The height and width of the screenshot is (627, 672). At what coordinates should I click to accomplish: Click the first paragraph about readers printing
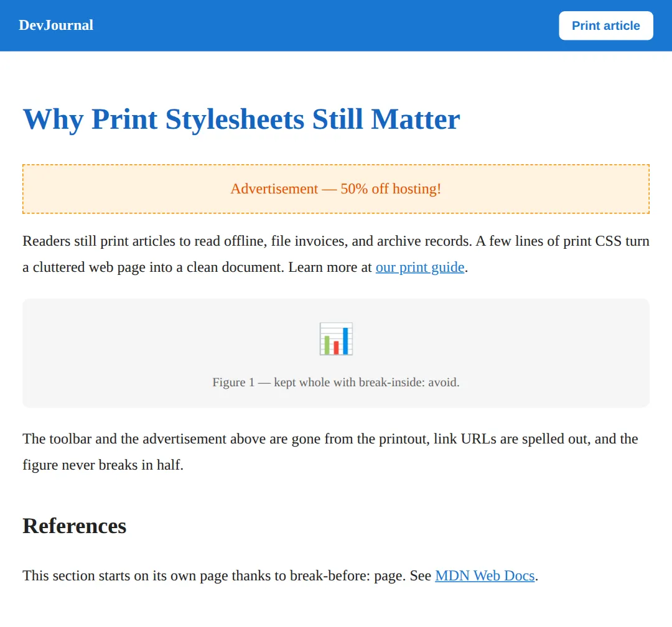(x=336, y=254)
